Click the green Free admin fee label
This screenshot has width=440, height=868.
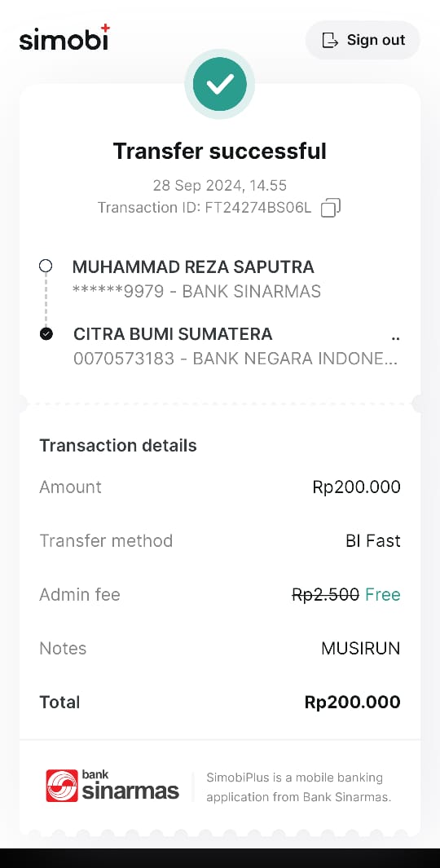click(383, 594)
